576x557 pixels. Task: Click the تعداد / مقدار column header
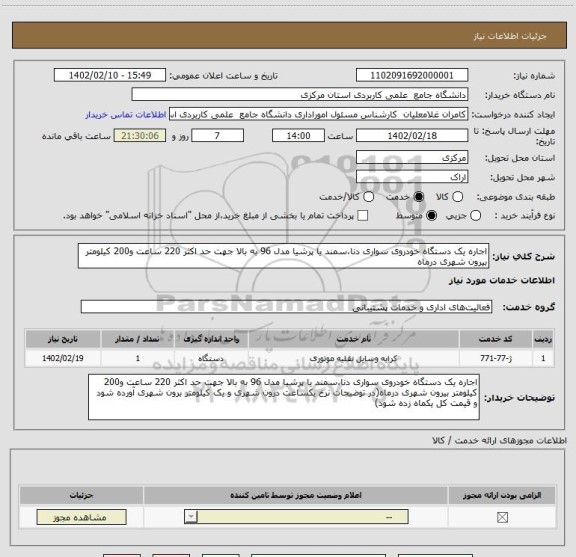pos(137,339)
